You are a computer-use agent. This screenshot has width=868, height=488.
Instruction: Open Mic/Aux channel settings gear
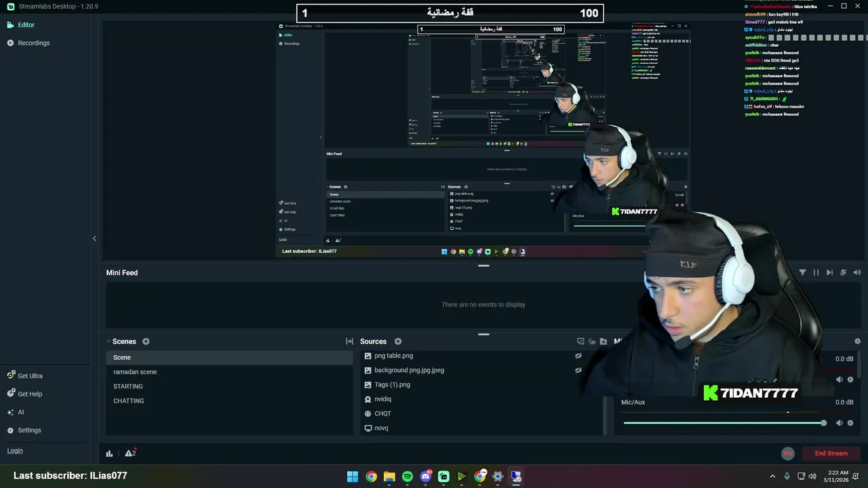[850, 423]
